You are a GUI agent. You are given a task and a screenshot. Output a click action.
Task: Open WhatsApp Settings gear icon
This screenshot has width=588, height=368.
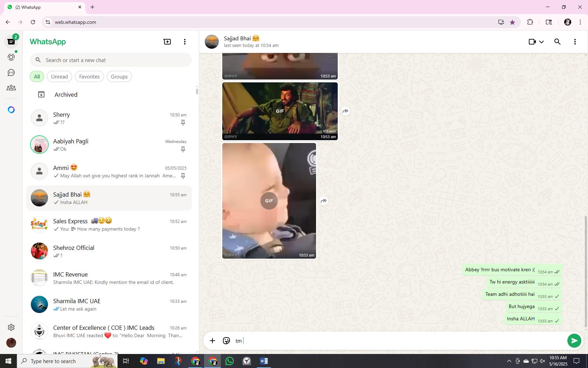(x=11, y=327)
